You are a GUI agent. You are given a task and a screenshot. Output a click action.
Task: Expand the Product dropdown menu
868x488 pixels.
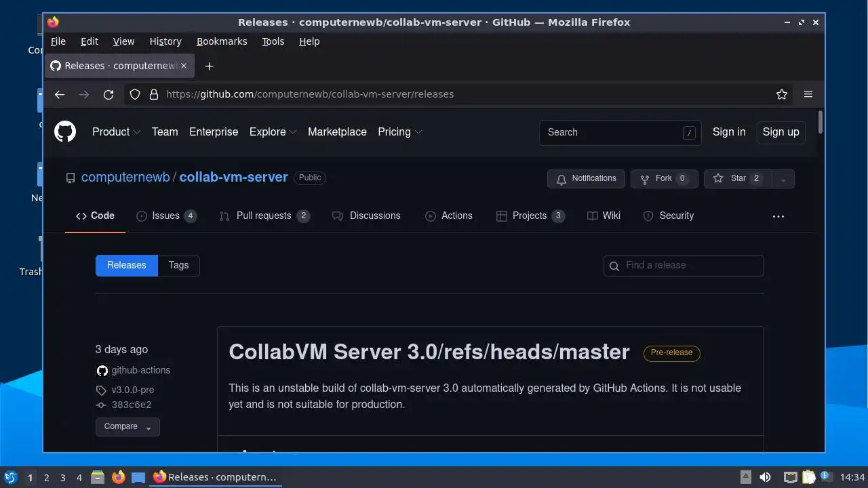pos(117,131)
